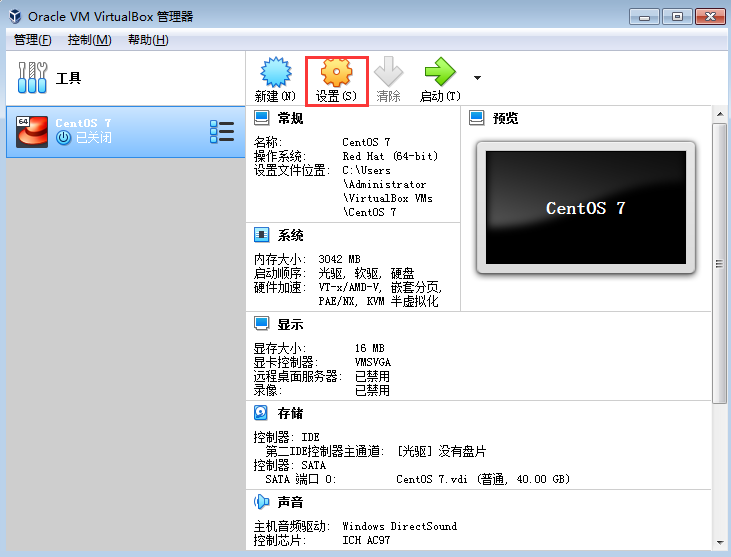This screenshot has width=731, height=557.
Task: Click the 录像 已禁用 value
Action: tap(372, 390)
